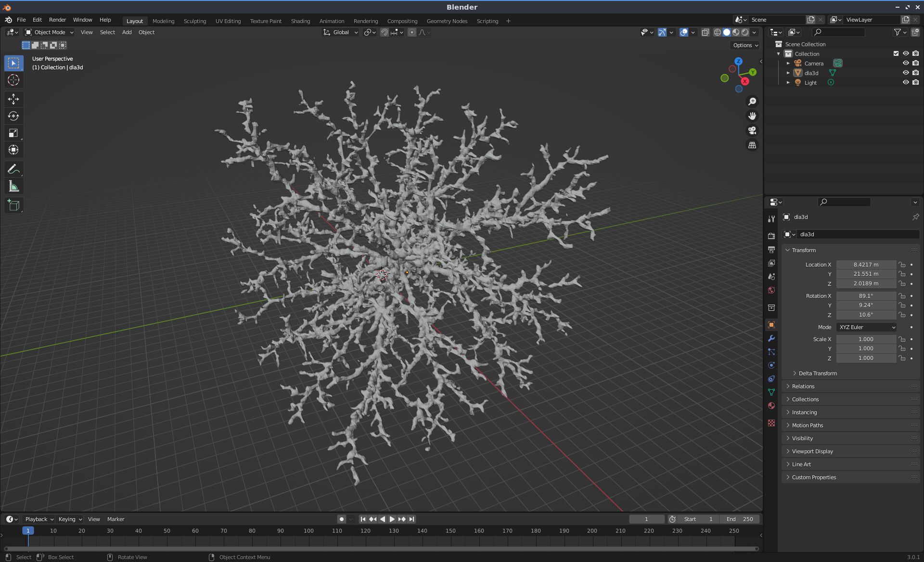Image resolution: width=924 pixels, height=562 pixels.
Task: Click the Location X value field
Action: 865,265
